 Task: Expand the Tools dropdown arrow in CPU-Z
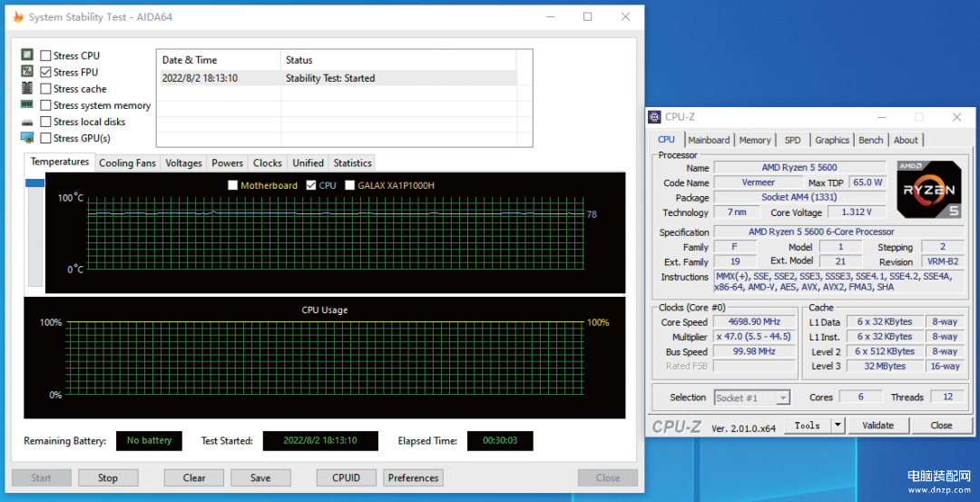coord(838,426)
